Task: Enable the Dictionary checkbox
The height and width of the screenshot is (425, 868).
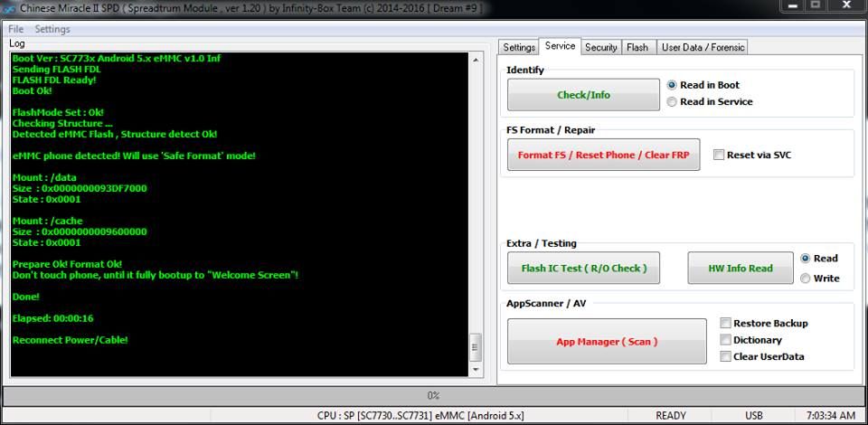Action: tap(726, 340)
